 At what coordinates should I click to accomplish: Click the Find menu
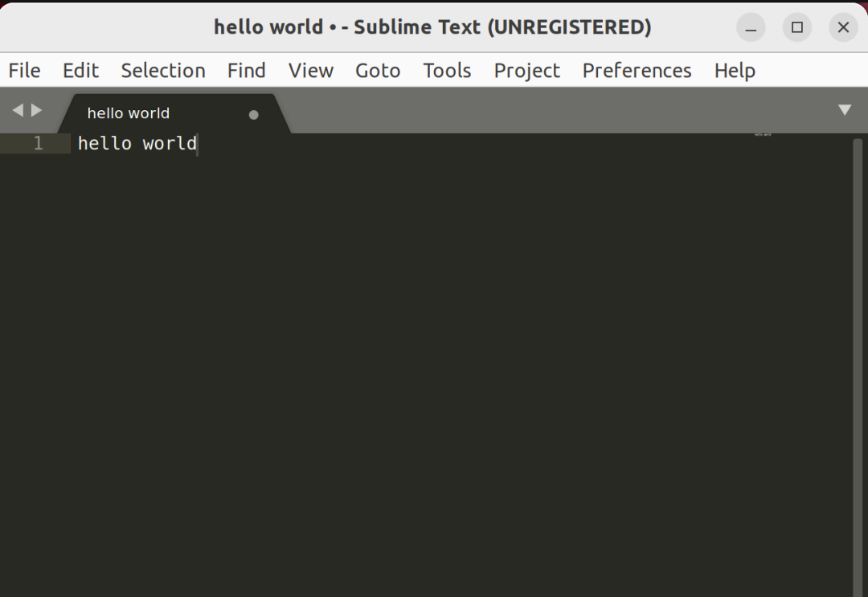point(246,71)
